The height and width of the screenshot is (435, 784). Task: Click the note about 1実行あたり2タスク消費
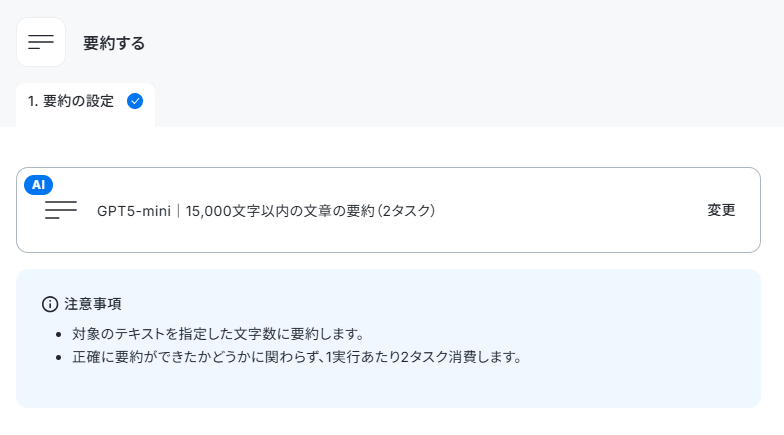click(x=297, y=357)
